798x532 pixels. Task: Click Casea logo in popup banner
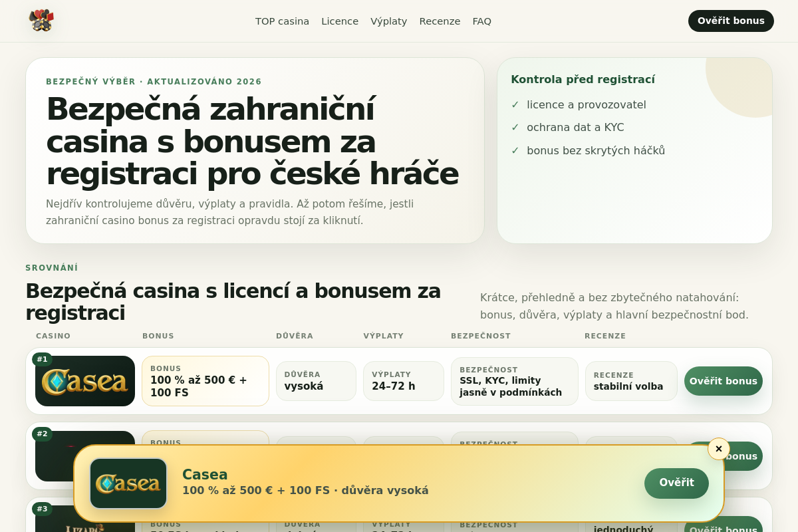click(128, 483)
